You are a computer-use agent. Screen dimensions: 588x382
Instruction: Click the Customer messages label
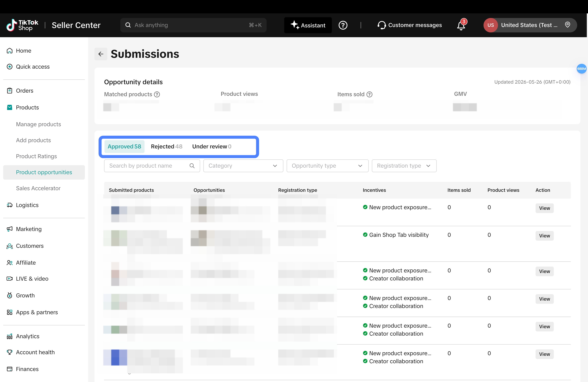[415, 25]
